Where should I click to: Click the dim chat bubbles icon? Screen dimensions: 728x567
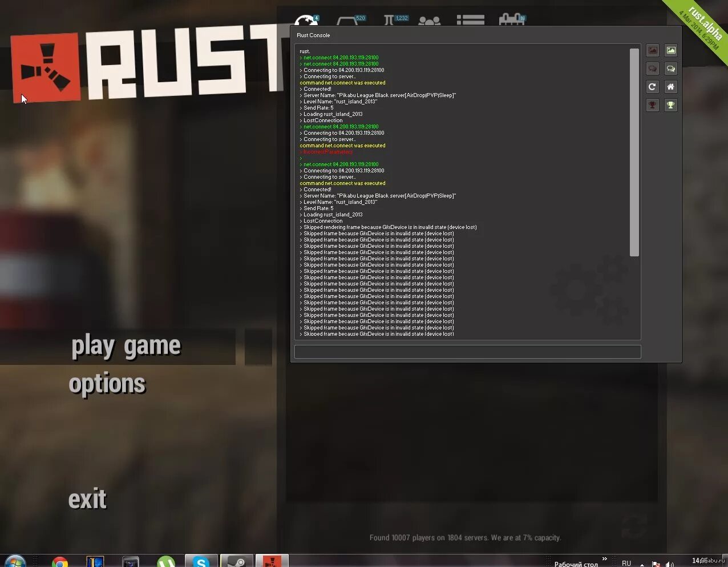653,69
